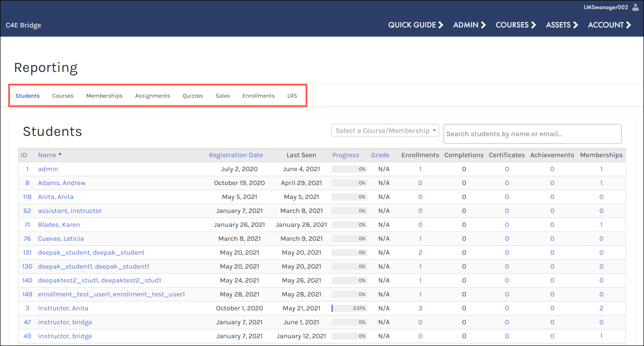Click the Name column sort arrow
644x346 pixels.
point(60,154)
